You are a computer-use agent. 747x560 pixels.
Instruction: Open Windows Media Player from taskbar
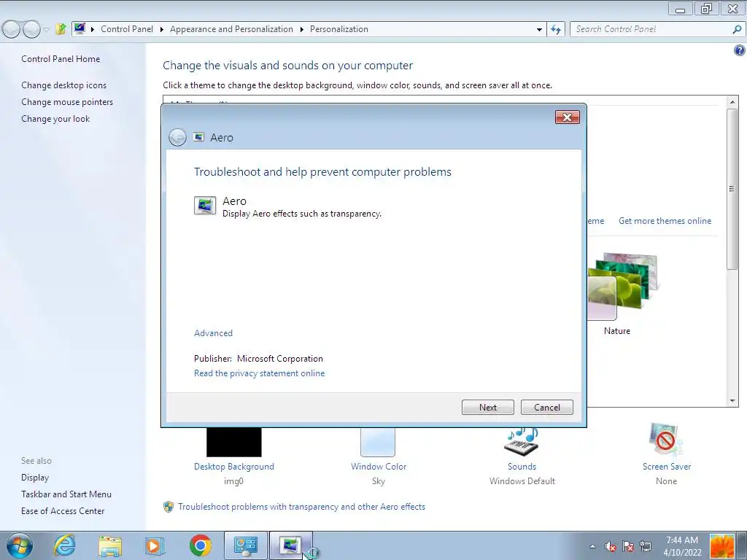click(x=155, y=545)
